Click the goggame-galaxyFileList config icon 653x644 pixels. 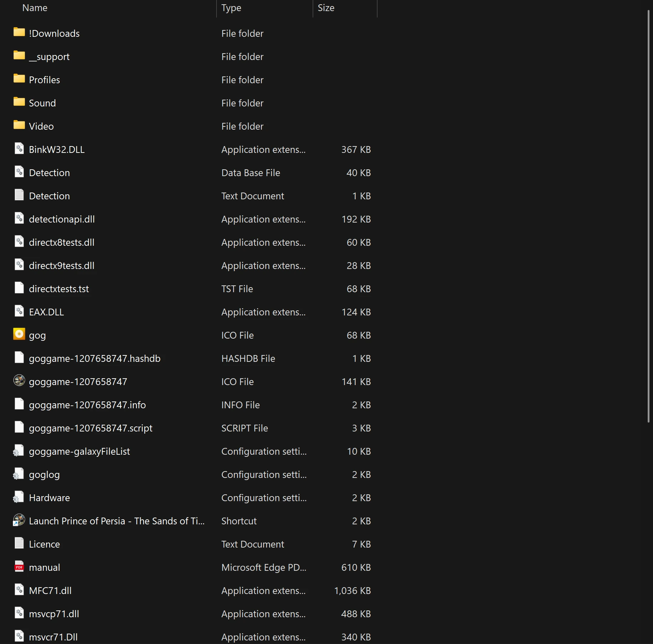coord(19,450)
